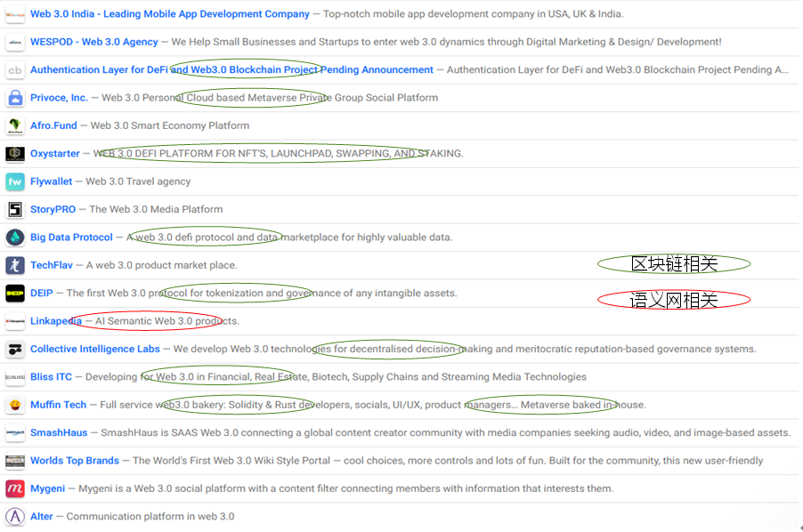Open the WESPOD - Web 3.0 Agency link

[93, 42]
